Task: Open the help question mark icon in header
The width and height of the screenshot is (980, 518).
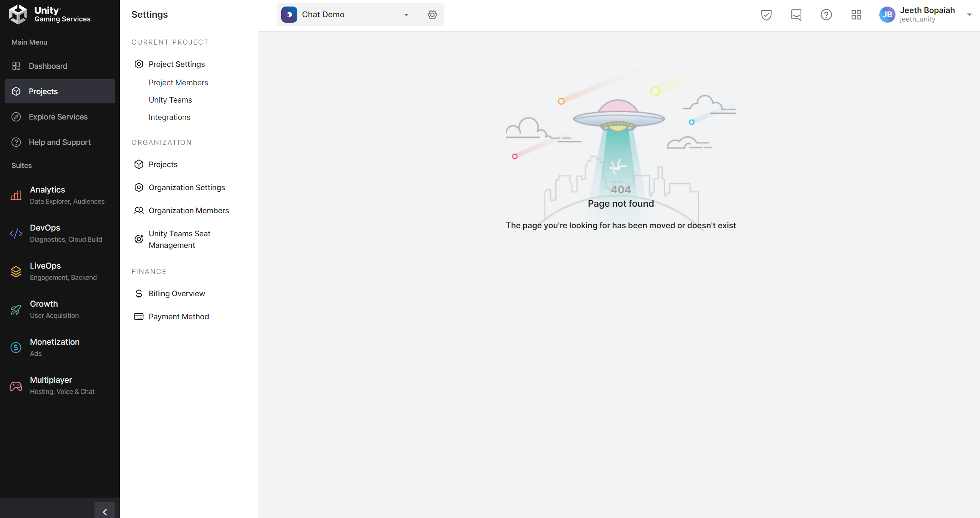Action: 826,15
